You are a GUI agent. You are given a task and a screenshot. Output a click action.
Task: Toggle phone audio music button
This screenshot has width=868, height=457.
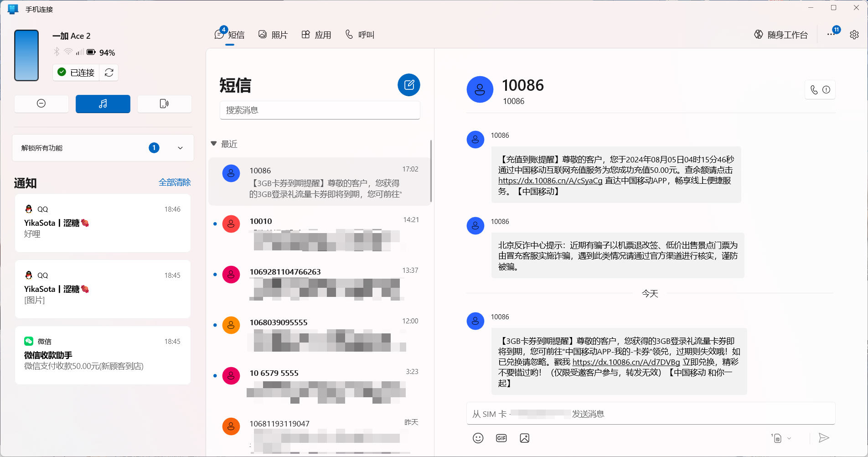(103, 104)
